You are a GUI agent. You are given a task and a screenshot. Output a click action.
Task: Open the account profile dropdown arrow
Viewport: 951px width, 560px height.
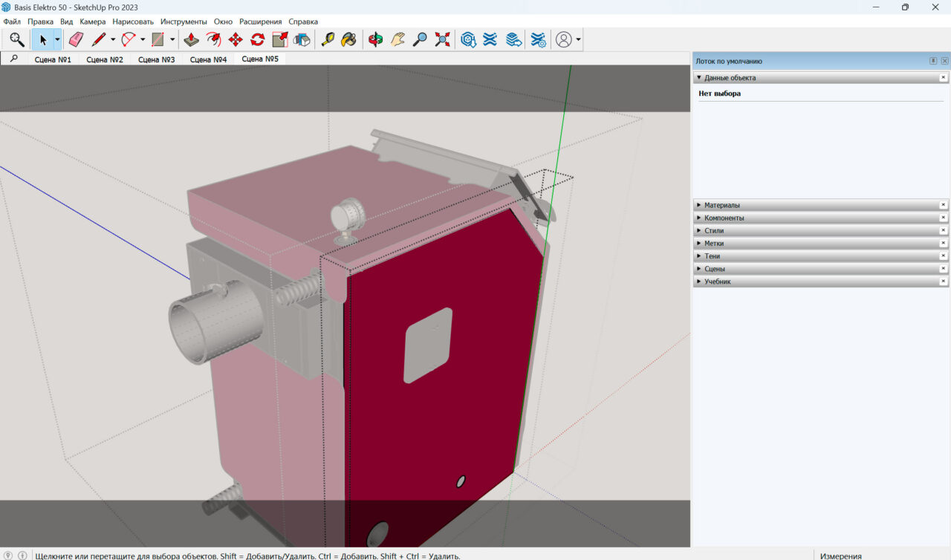578,40
